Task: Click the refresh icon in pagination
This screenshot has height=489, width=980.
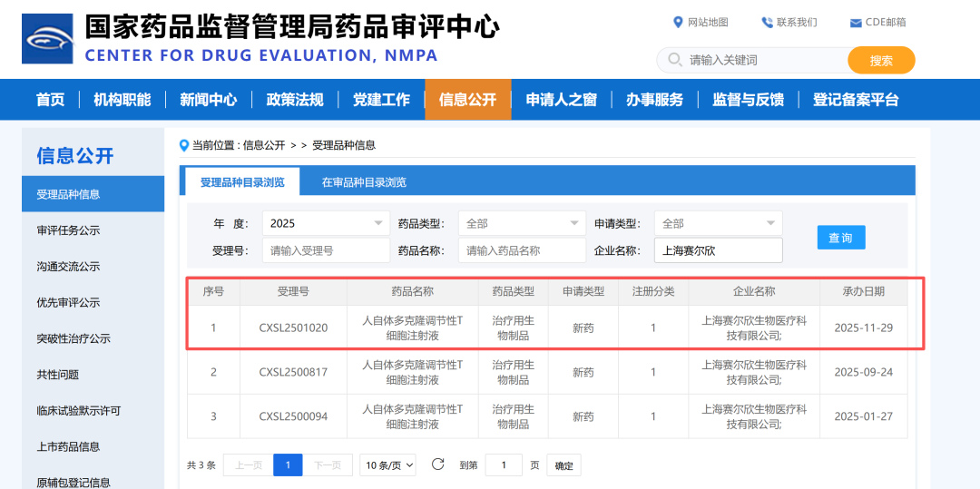Action: pyautogui.click(x=437, y=465)
